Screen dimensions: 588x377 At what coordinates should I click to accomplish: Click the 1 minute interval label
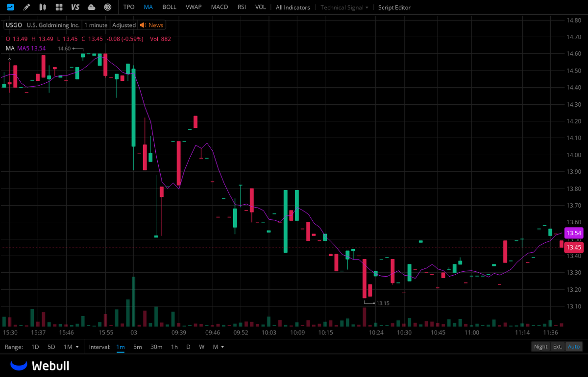pos(96,25)
